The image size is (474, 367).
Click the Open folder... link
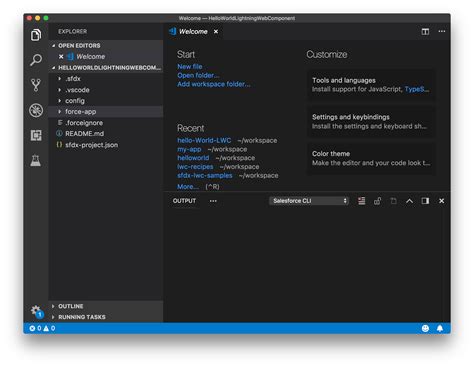tap(198, 75)
